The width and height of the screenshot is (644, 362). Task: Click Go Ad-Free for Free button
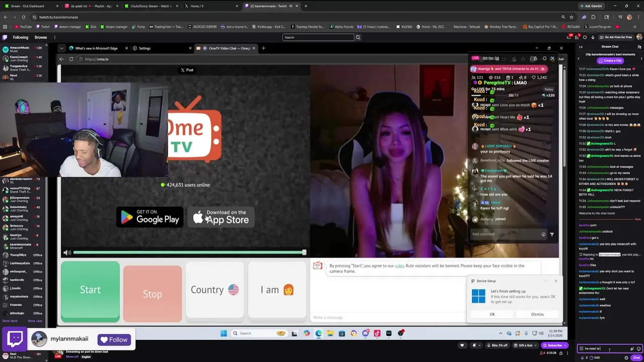pos(616,37)
